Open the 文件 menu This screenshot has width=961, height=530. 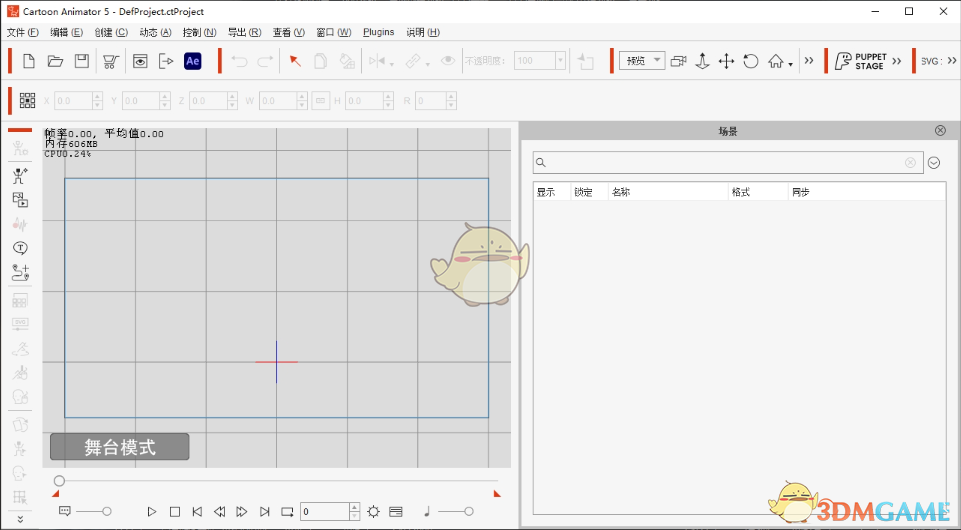[x=23, y=32]
